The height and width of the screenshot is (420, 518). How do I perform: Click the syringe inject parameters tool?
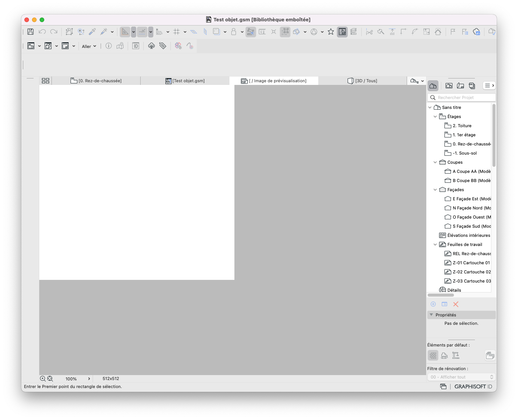[x=104, y=32]
